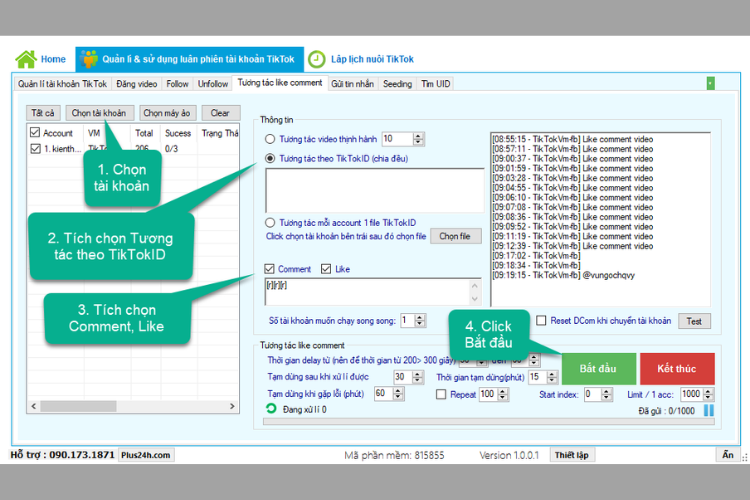Screen dimensions: 750x500
Task: Select Tương tác video thịnh hành radio
Action: point(270,139)
